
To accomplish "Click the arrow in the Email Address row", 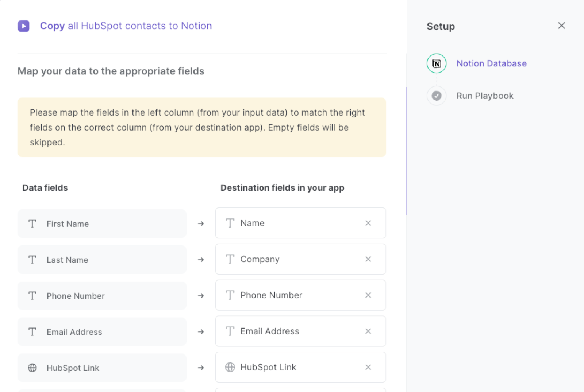I will [201, 332].
